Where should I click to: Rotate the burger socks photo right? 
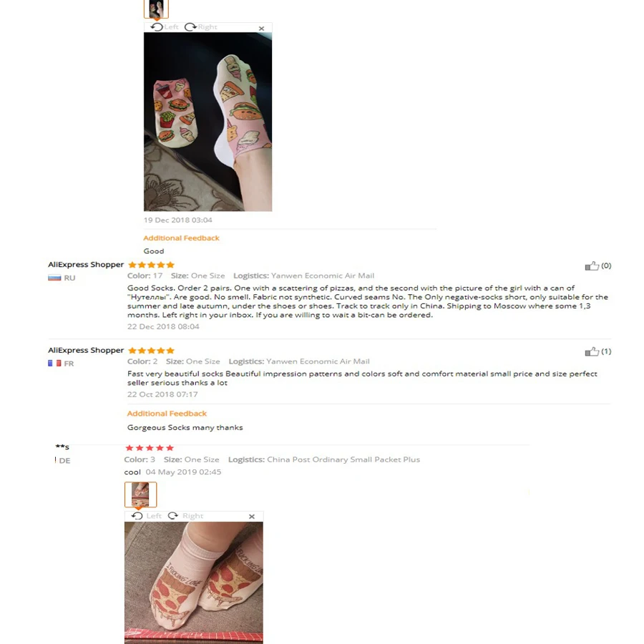click(x=201, y=27)
